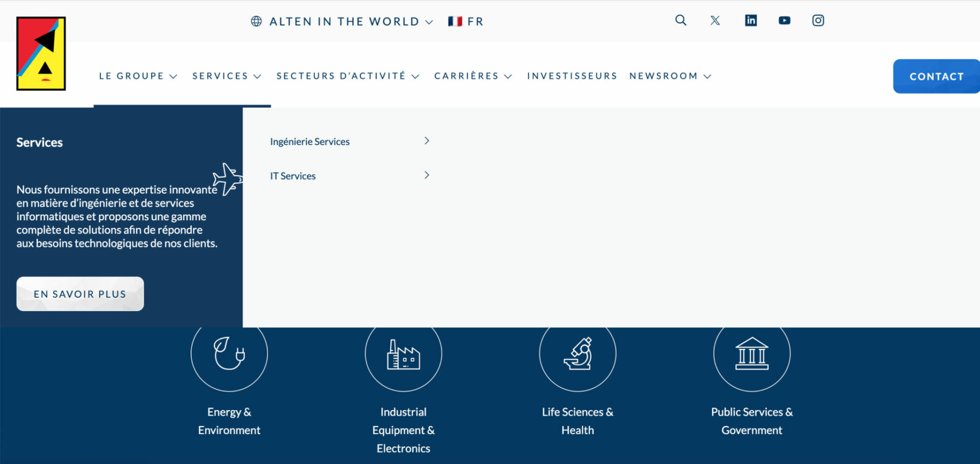Expand the Secteurs d'activité menu

[348, 76]
